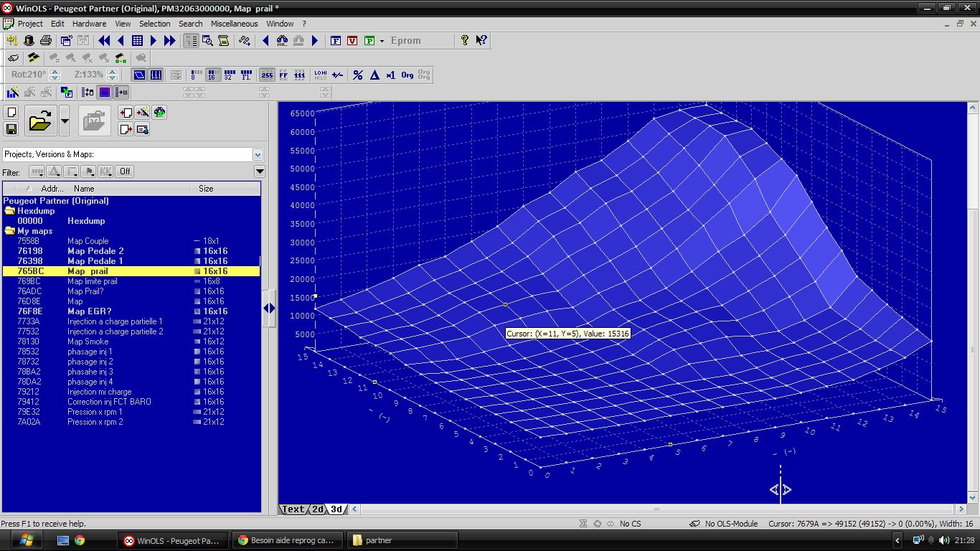The image size is (980, 551).
Task: Click the floppy disk save icon
Action: pyautogui.click(x=11, y=129)
